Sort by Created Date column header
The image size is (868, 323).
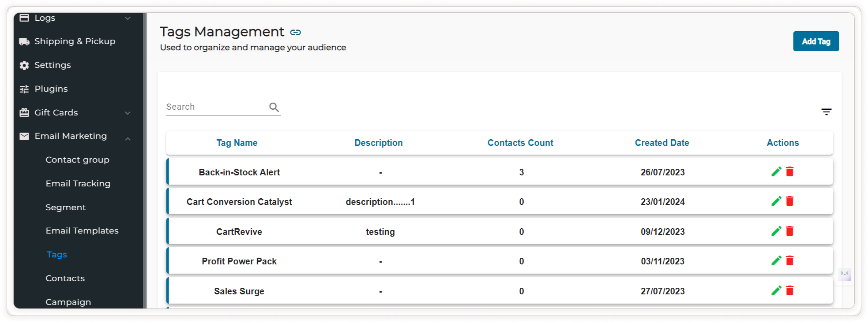pyautogui.click(x=661, y=143)
